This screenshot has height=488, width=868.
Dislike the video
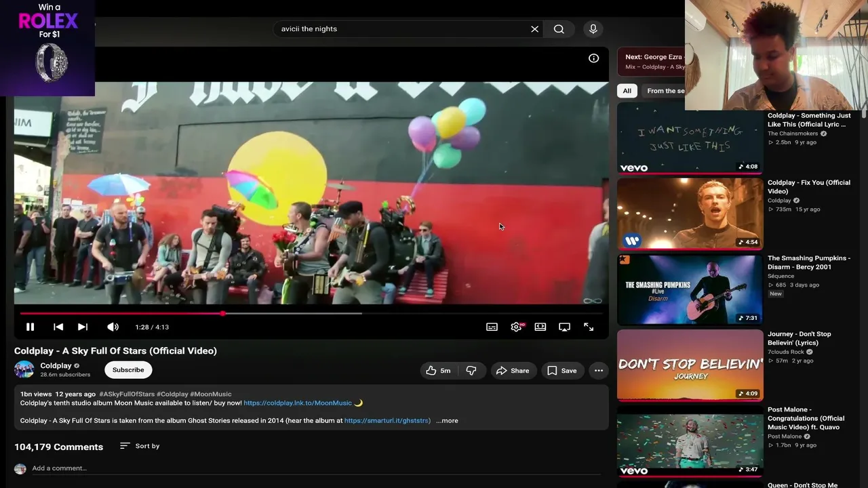click(471, 371)
